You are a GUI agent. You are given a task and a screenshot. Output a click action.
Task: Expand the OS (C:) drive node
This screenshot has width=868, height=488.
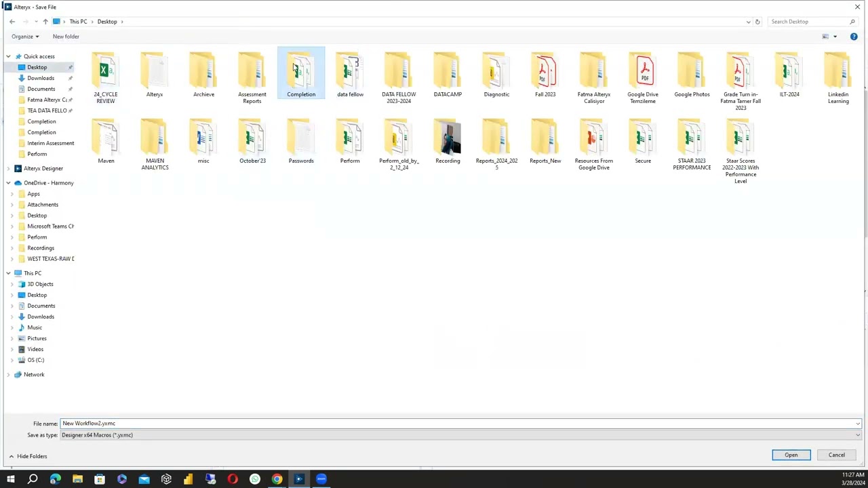pyautogui.click(x=12, y=360)
